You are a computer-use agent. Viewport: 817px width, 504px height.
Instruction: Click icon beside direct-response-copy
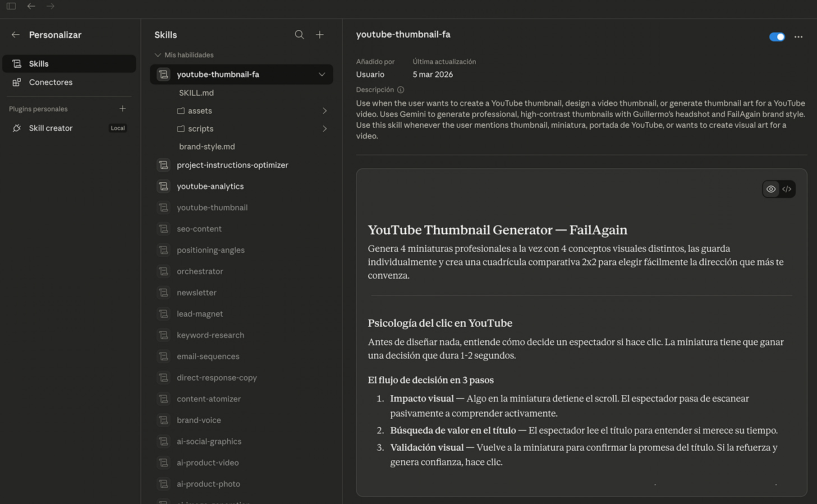[x=163, y=378]
